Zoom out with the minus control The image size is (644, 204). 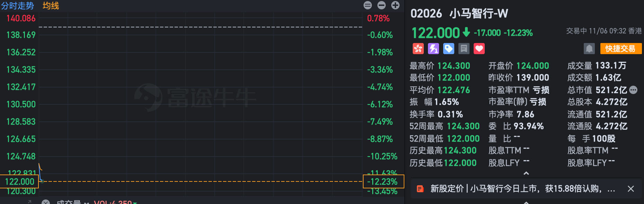click(x=381, y=5)
